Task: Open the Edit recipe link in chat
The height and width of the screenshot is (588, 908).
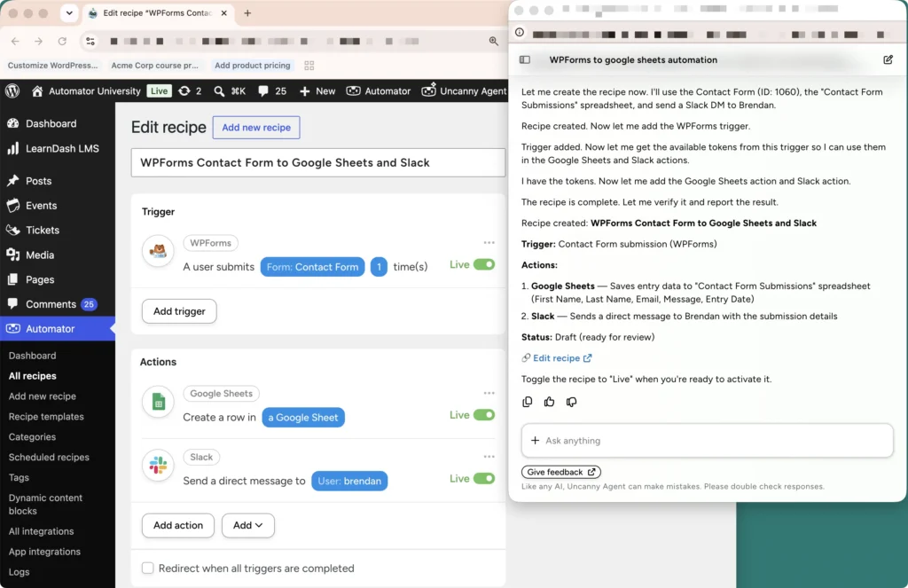Action: 561,358
